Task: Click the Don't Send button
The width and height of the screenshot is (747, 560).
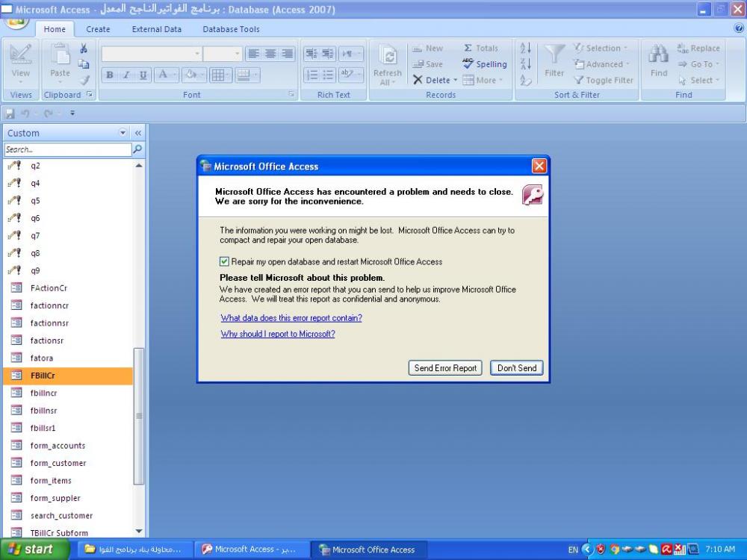Action: click(x=517, y=367)
